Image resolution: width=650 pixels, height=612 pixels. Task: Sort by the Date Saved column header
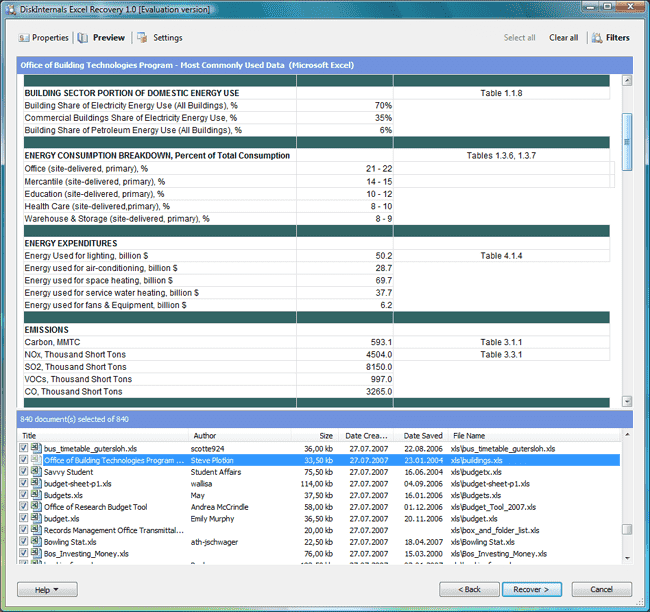pyautogui.click(x=423, y=436)
